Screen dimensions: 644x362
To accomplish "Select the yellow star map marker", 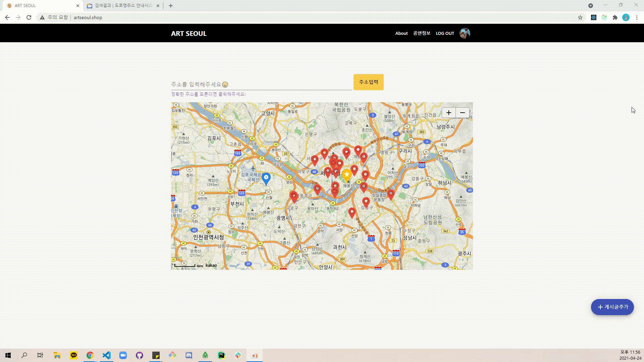I will coord(346,175).
